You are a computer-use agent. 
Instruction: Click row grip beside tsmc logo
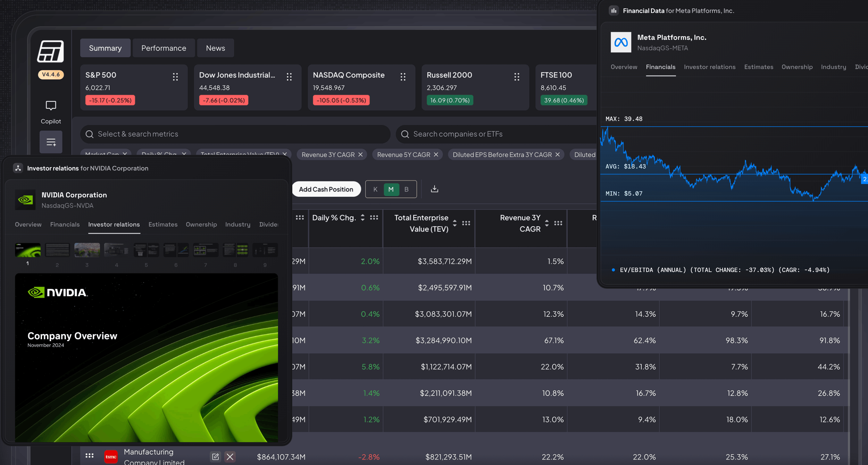(90, 456)
